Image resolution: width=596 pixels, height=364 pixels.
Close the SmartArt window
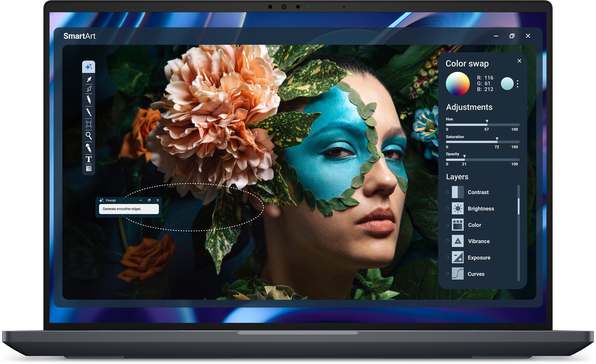click(x=528, y=36)
